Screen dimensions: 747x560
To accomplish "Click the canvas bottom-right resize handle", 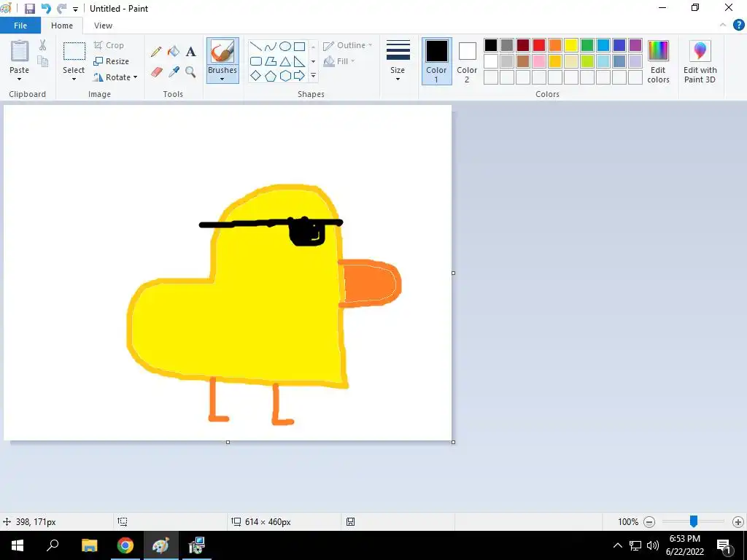I will [x=453, y=443].
